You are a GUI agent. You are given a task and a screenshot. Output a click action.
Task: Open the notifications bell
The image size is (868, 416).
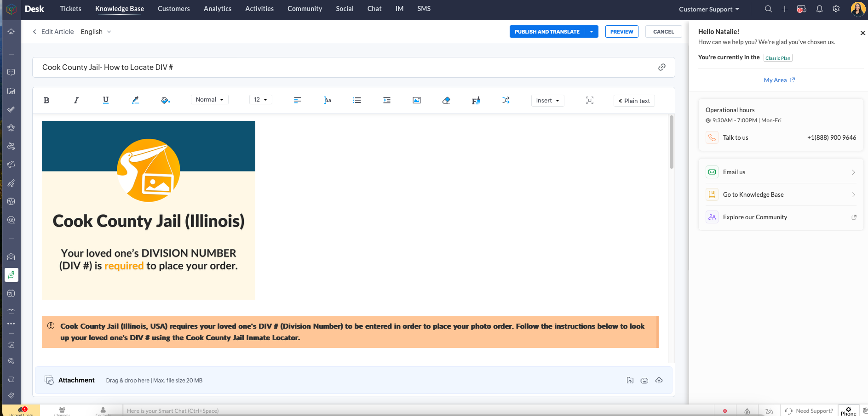819,9
